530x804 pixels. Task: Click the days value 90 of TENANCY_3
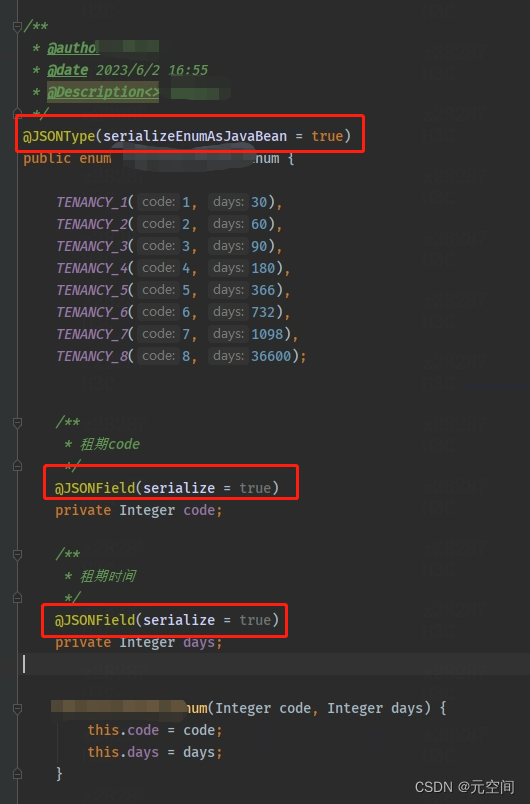coord(259,247)
